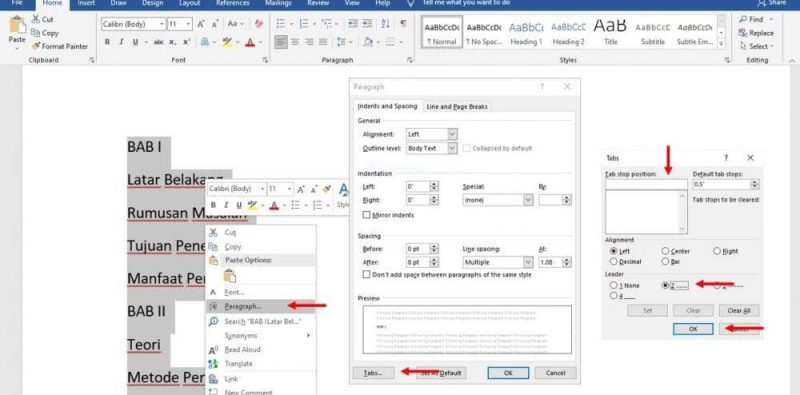Choose Font... from the context menu
The width and height of the screenshot is (800, 395).
pyautogui.click(x=260, y=292)
